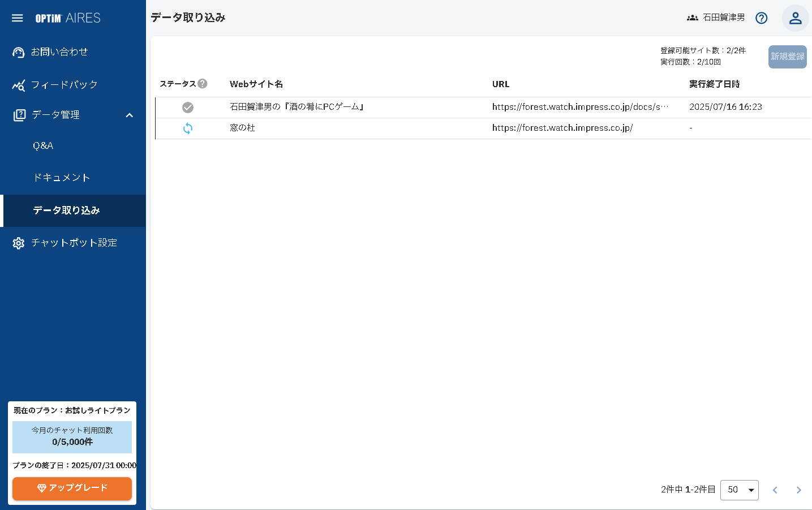Image resolution: width=812 pixels, height=510 pixels.
Task: Open チャットボット設定 via its gear icon
Action: tap(18, 242)
